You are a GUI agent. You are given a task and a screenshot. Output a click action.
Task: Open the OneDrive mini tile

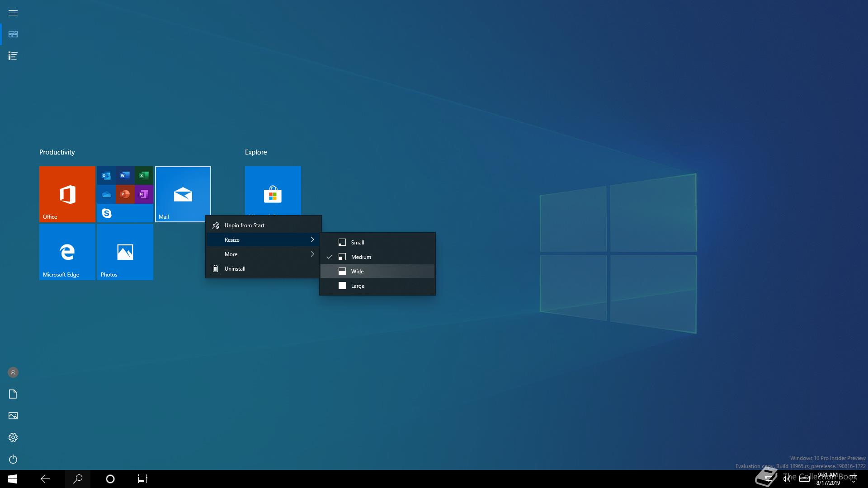click(106, 194)
